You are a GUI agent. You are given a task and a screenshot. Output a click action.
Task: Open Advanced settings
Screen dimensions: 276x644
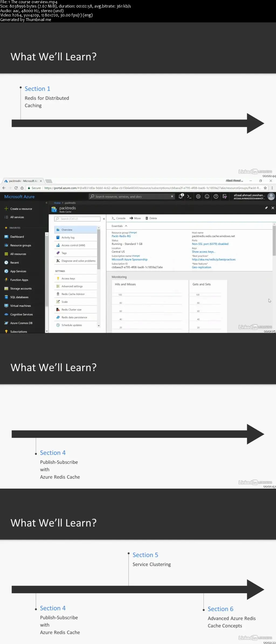pyautogui.click(x=75, y=286)
